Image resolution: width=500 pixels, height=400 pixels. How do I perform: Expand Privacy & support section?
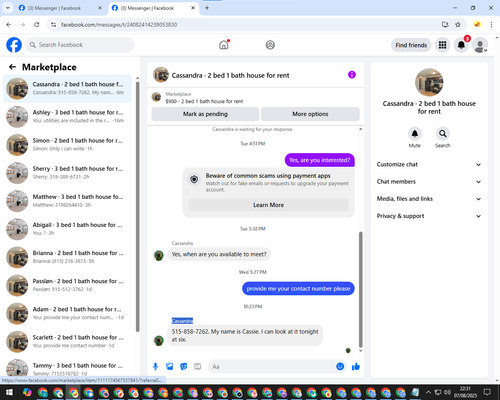[x=429, y=216]
